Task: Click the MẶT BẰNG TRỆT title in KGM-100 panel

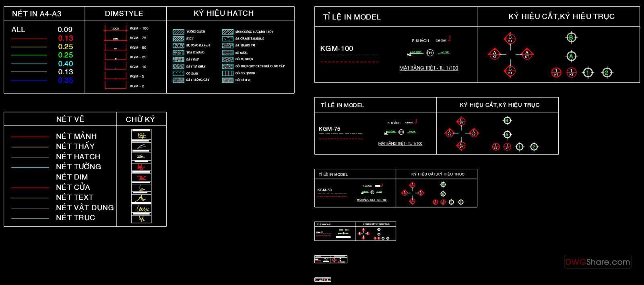Action: point(428,68)
